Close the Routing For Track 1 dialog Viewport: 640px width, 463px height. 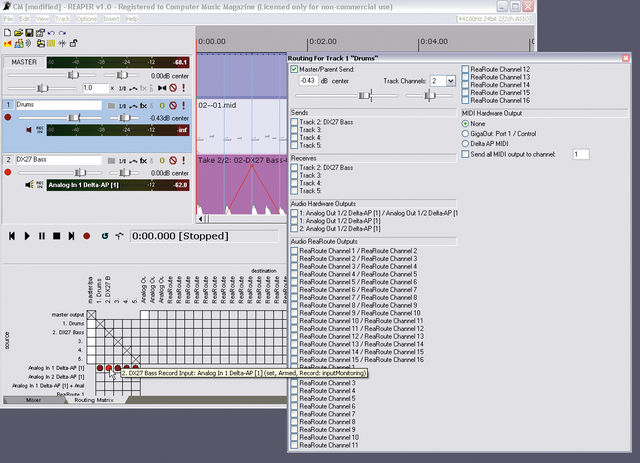click(x=625, y=58)
